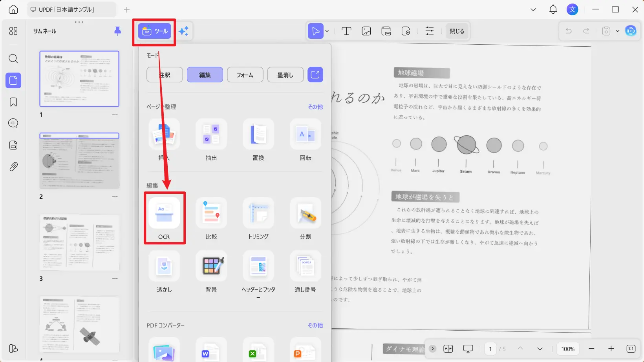Select the 分割 split tool
644x362 pixels.
point(305,218)
